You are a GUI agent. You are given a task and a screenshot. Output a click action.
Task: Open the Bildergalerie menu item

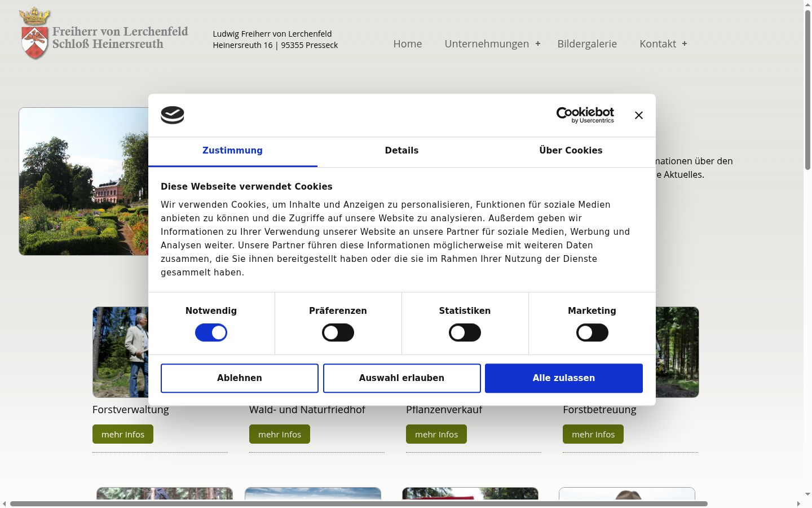pyautogui.click(x=587, y=44)
